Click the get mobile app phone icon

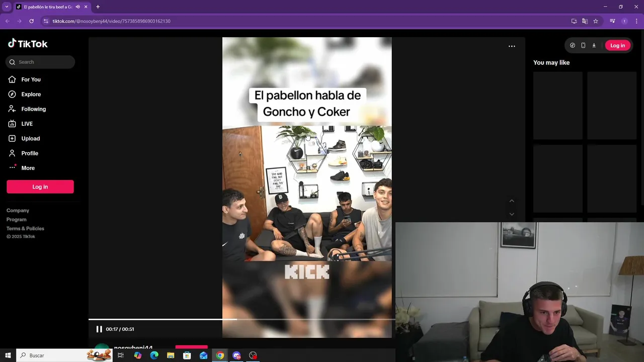pos(583,45)
